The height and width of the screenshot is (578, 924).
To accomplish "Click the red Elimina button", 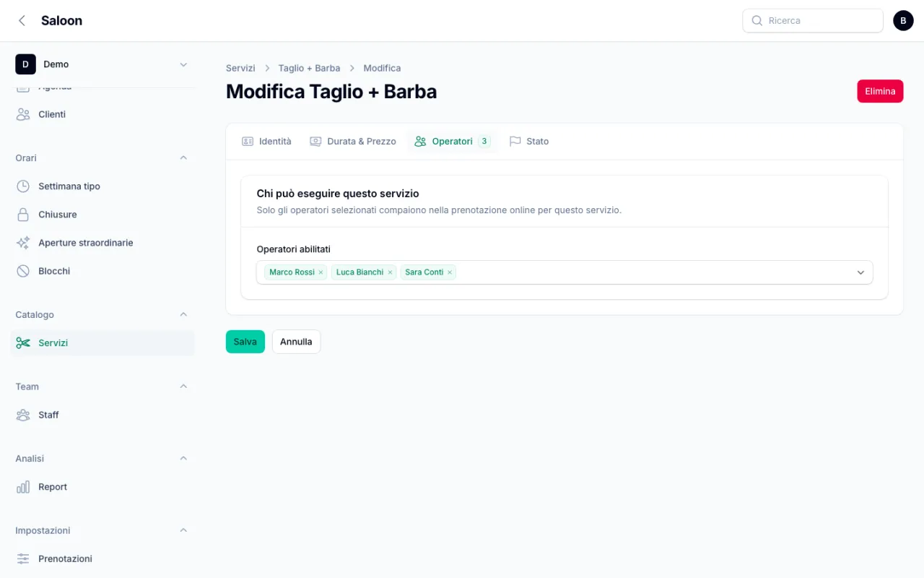I will (880, 91).
